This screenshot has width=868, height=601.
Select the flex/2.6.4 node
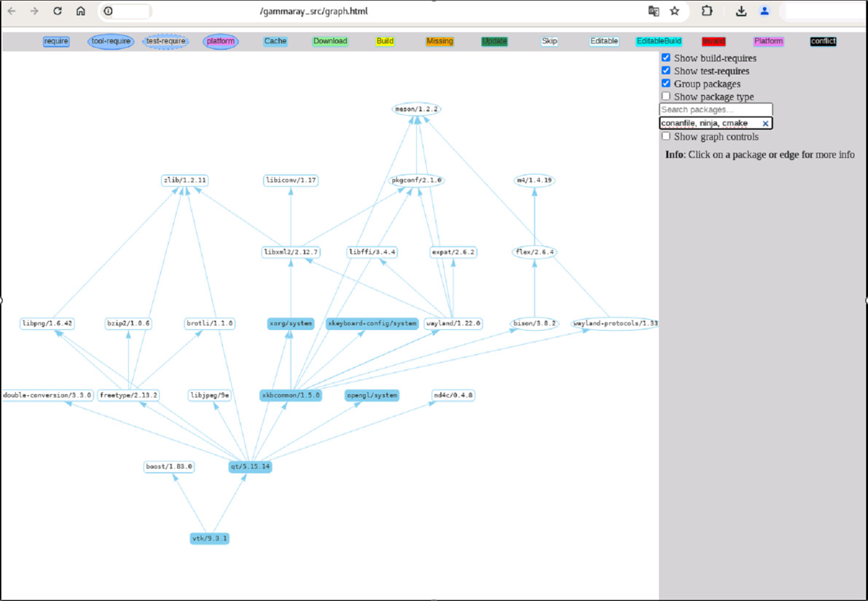pyautogui.click(x=534, y=252)
